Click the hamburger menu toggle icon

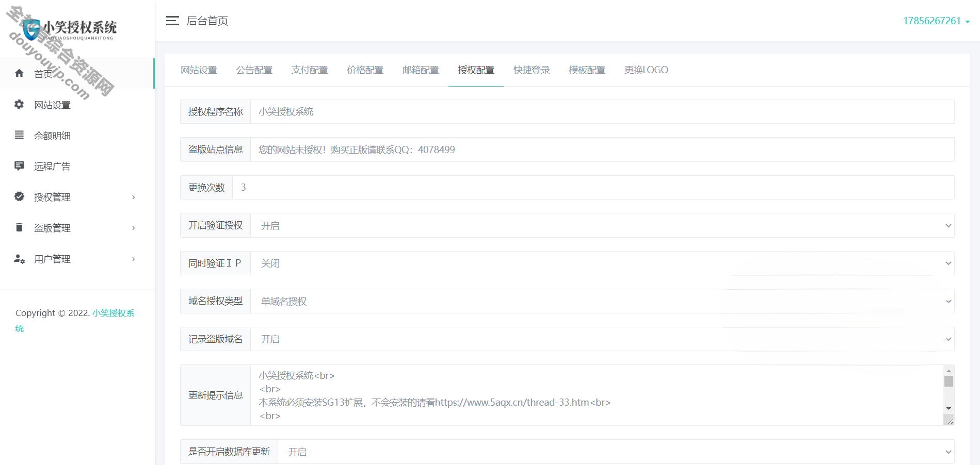(172, 21)
